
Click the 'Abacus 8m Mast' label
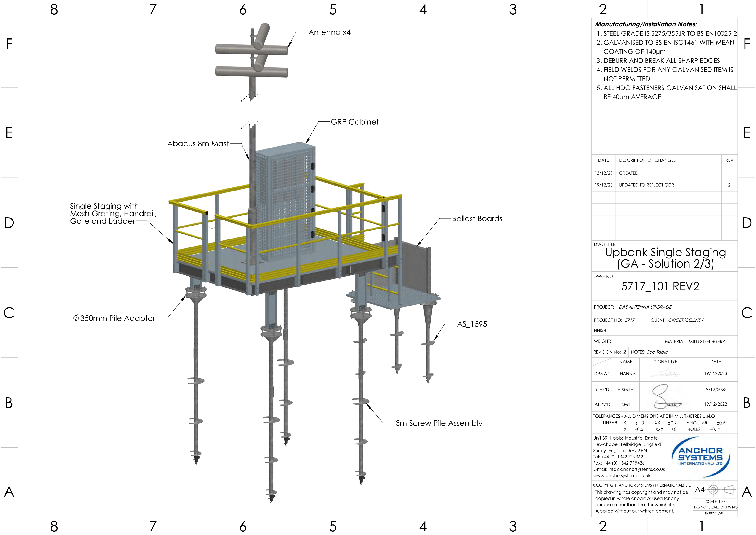198,144
